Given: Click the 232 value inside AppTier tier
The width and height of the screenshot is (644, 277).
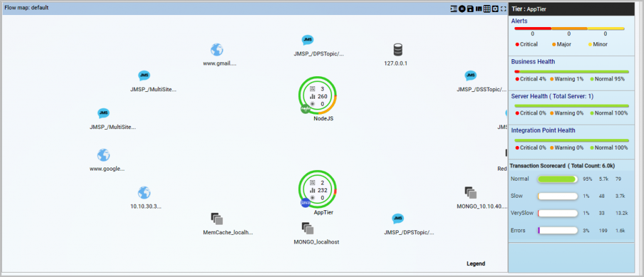Looking at the screenshot, I should (x=323, y=190).
